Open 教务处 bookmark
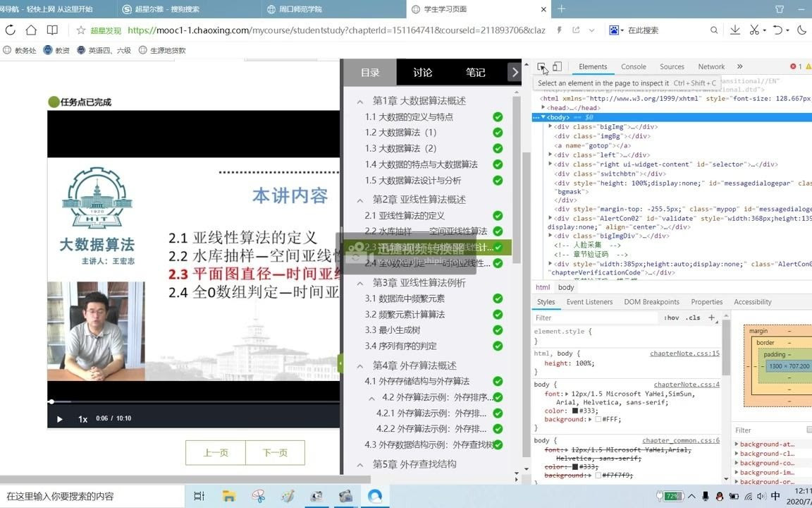This screenshot has width=812, height=508. [20, 50]
